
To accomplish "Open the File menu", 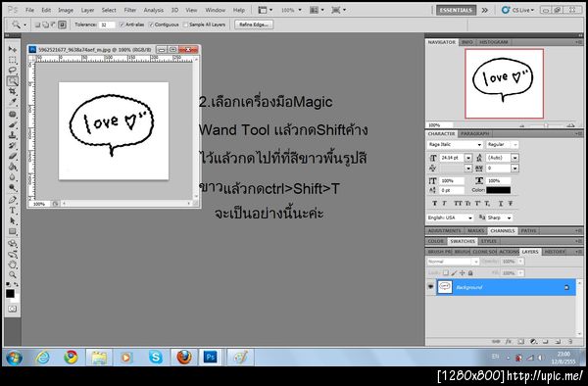I will pyautogui.click(x=29, y=10).
